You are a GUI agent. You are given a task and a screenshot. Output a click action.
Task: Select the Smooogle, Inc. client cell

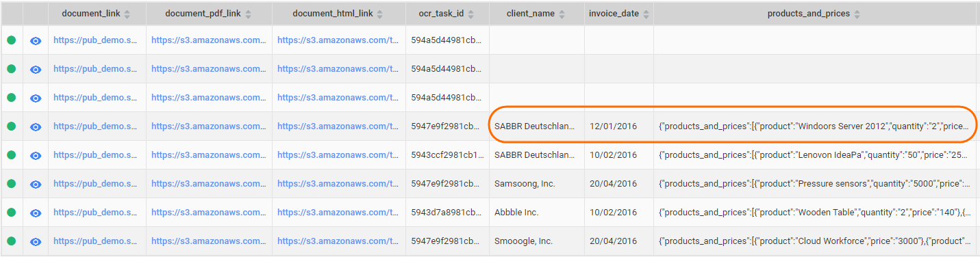click(536, 241)
